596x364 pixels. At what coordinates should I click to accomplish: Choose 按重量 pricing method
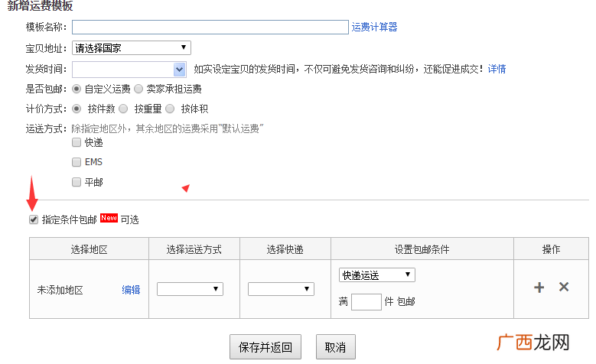click(123, 109)
